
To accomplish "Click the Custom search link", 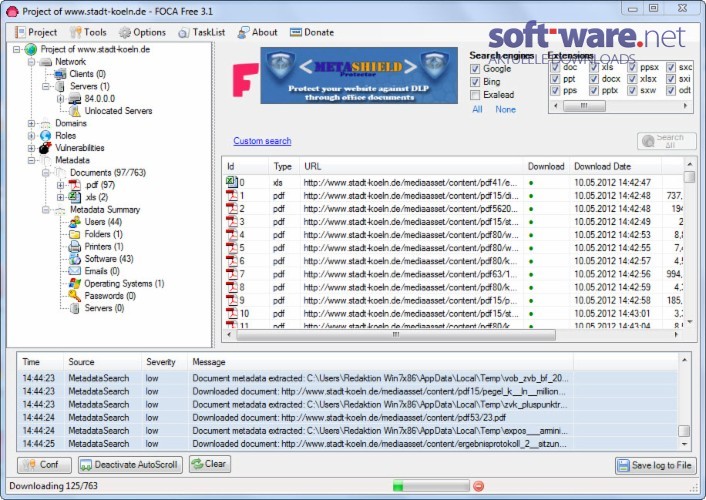I will coord(262,141).
